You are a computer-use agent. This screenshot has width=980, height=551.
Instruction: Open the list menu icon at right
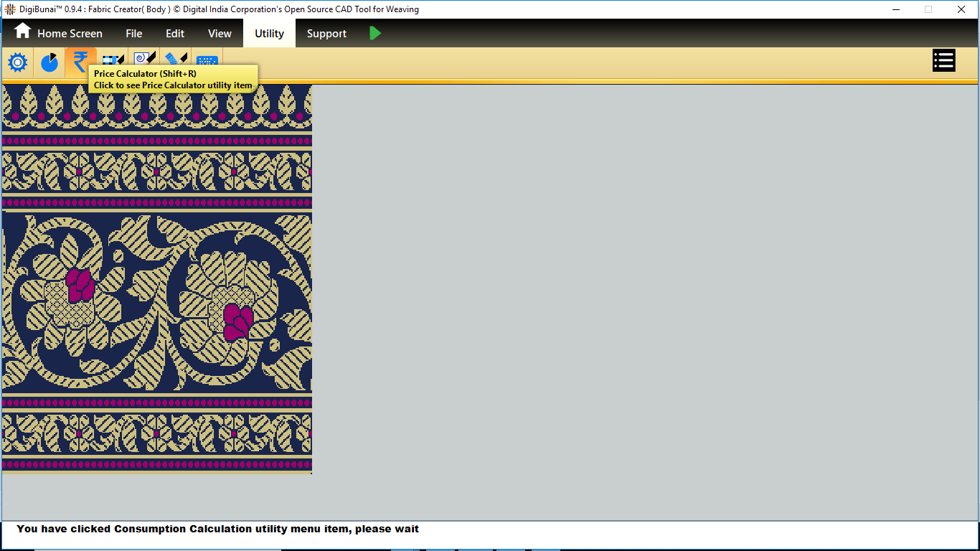(x=943, y=61)
